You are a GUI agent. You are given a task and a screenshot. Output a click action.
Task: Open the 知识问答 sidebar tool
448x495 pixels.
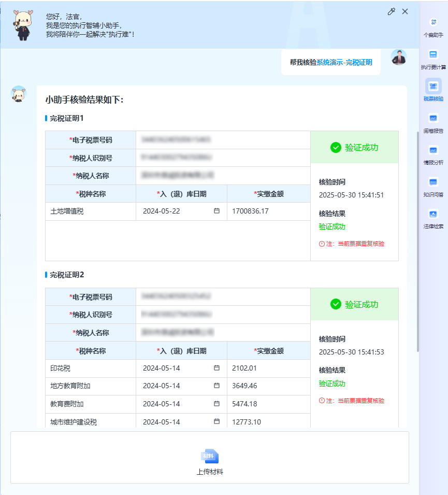[433, 182]
